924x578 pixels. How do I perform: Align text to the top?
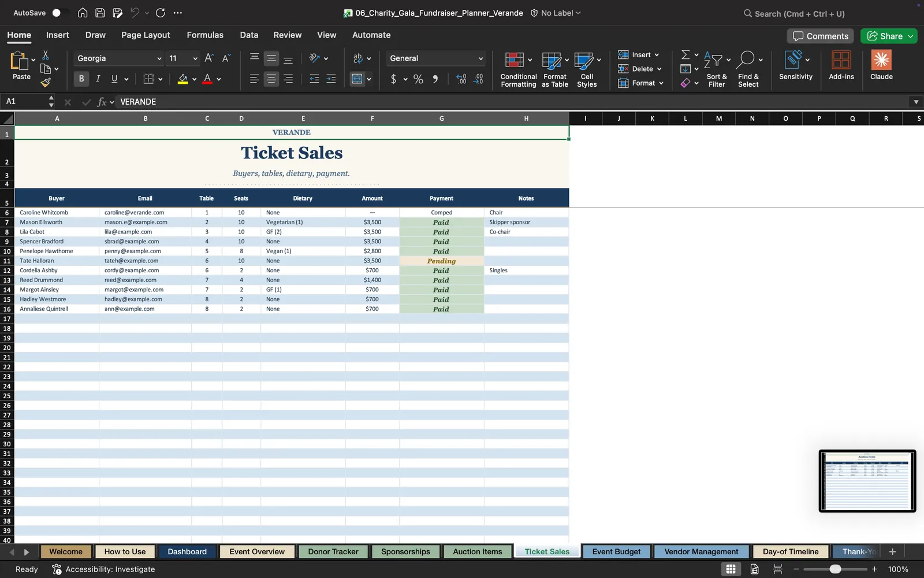pos(255,58)
